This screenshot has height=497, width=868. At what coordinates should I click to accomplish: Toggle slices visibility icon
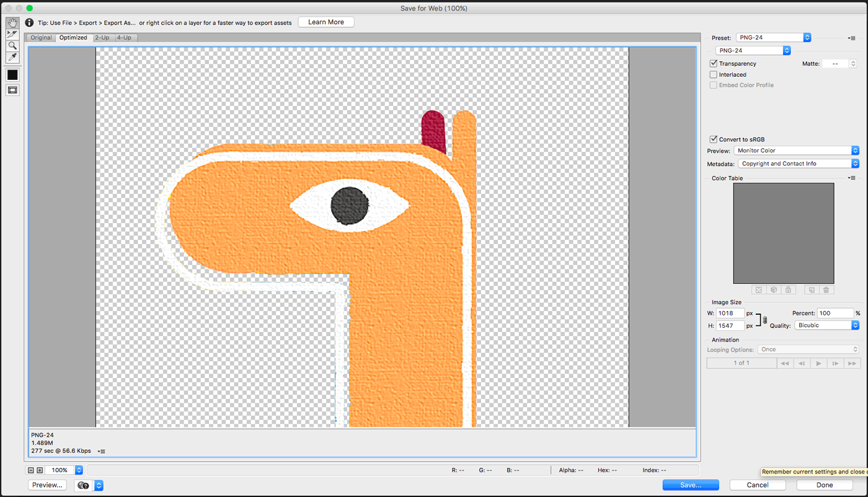pyautogui.click(x=12, y=90)
